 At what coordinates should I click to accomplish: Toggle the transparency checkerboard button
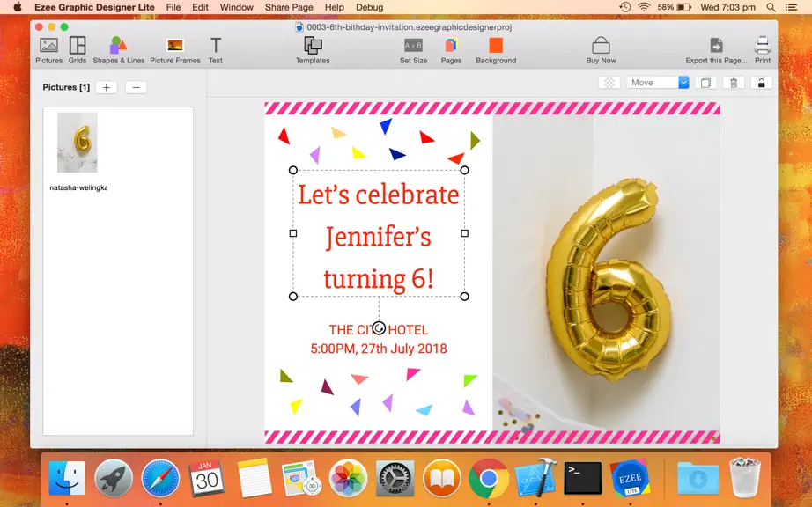(609, 83)
